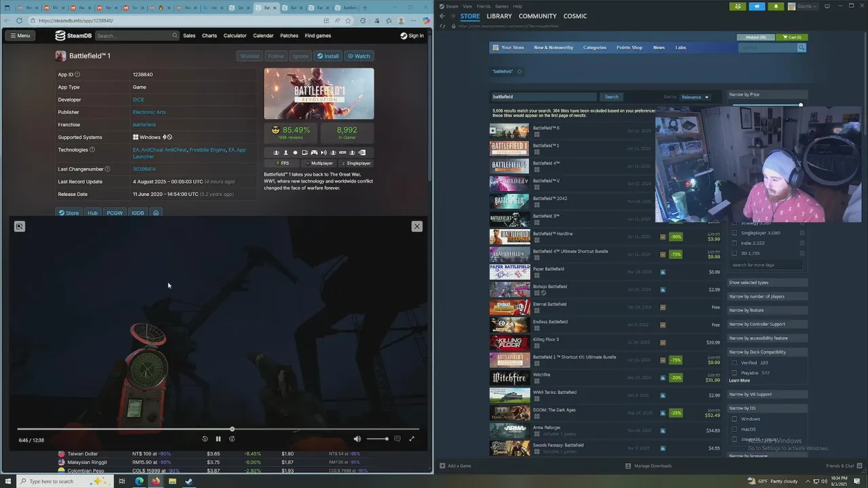The image size is (868, 488).
Task: Open the SteamDB Patches page
Action: coord(289,35)
